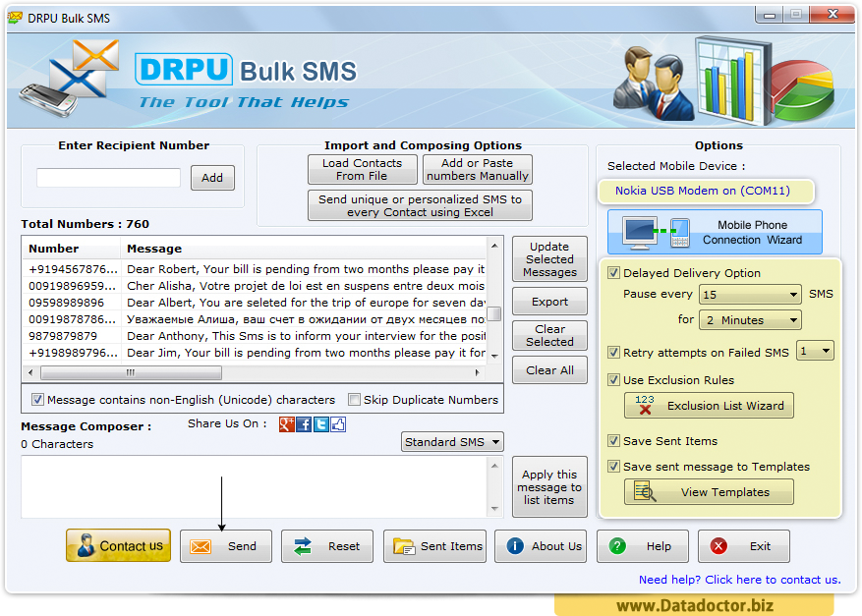Open the Mobile Phone Connection Wizard
Screen dimensions: 862x616
point(715,233)
